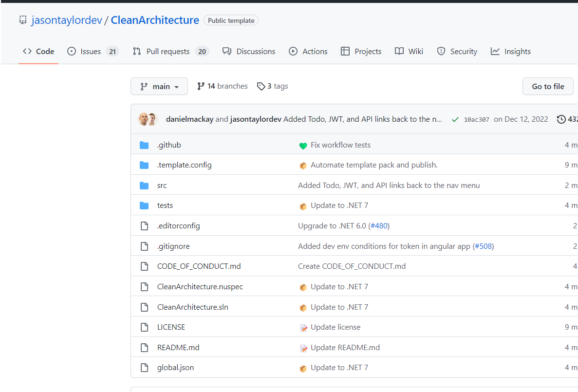Open the commit history clock icon

pos(560,119)
